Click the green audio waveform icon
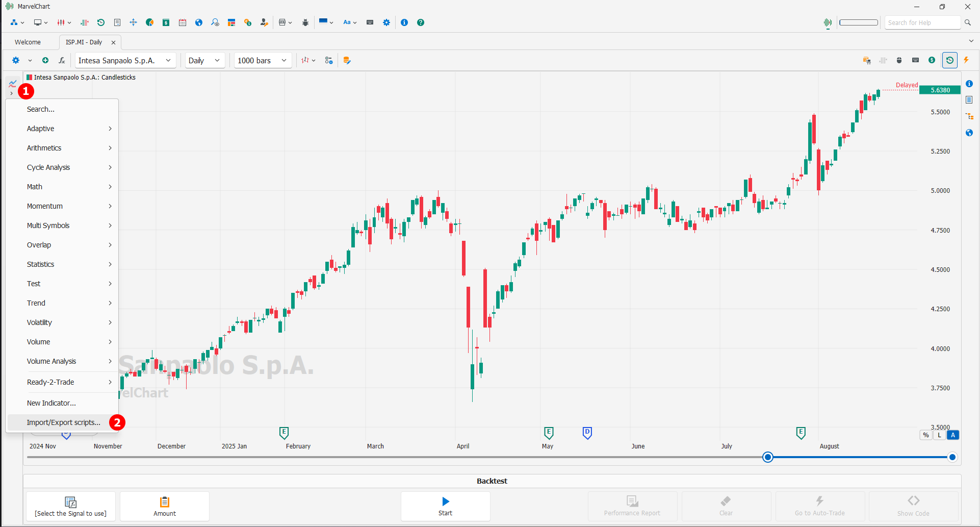980x527 pixels. 828,22
